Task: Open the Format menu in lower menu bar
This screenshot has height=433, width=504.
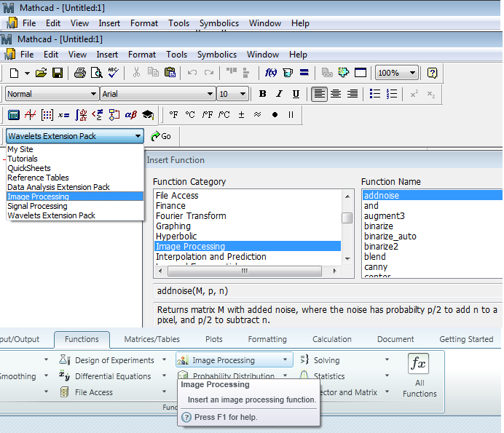Action: [142, 55]
